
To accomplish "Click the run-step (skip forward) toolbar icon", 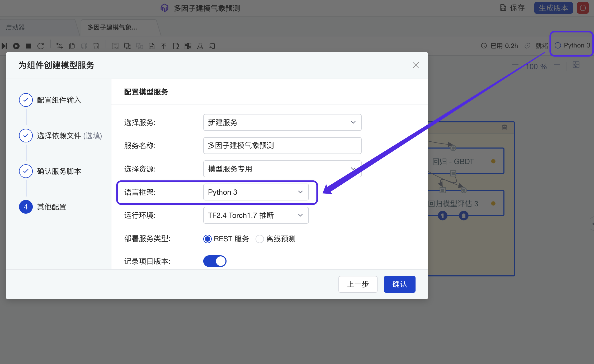I will pyautogui.click(x=4, y=46).
